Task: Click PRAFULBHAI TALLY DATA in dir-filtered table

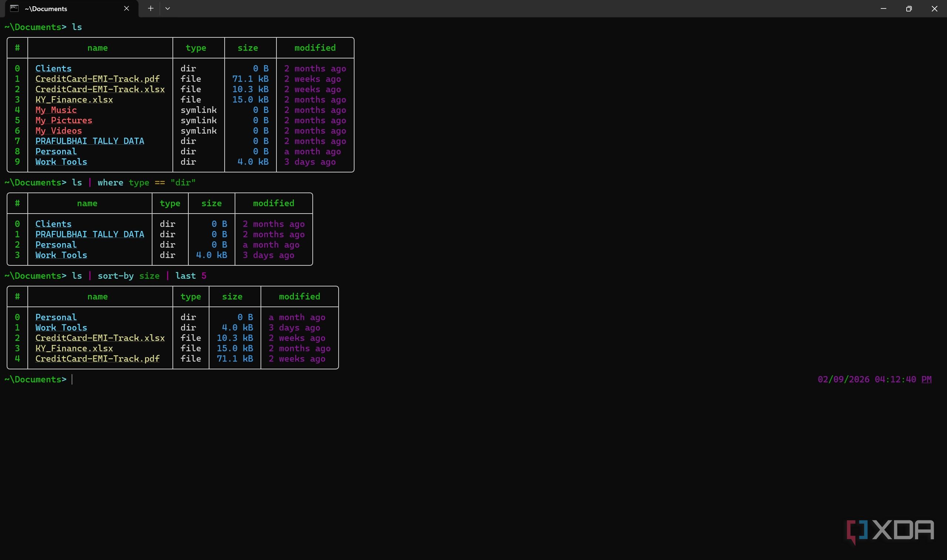Action: pos(90,234)
